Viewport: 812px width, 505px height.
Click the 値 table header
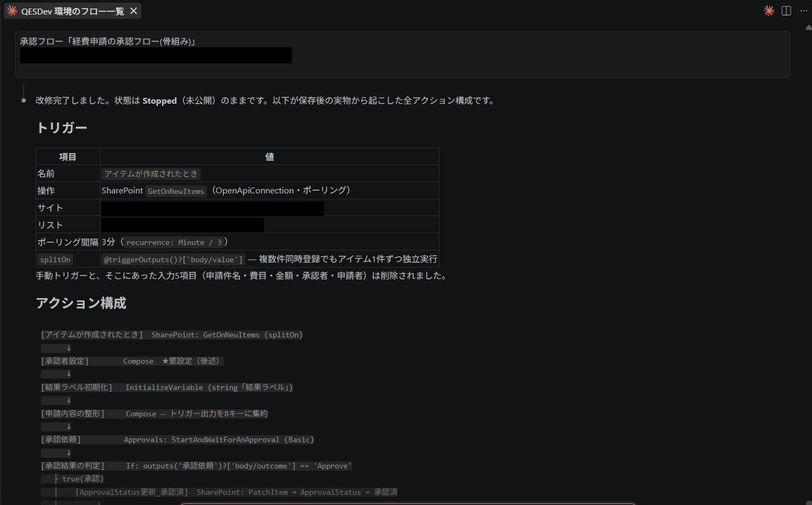tap(269, 157)
